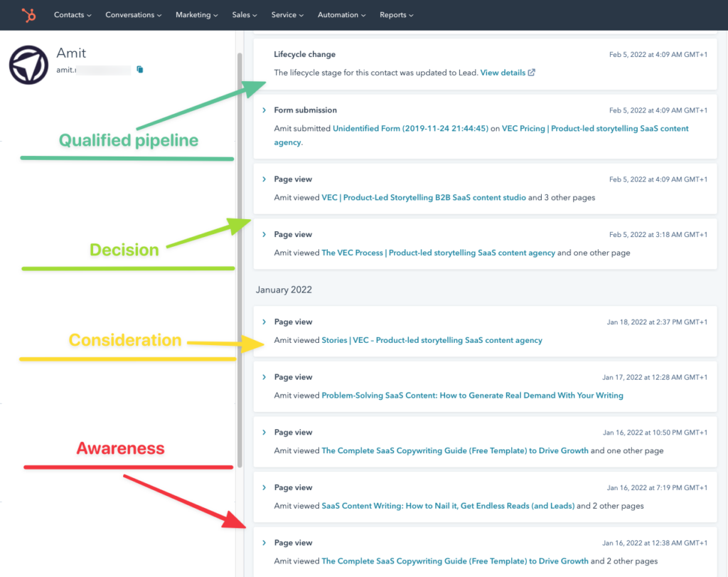Expand the Feb 5 3:18 AM Page view
Screen dimensions: 728x577
coord(264,235)
